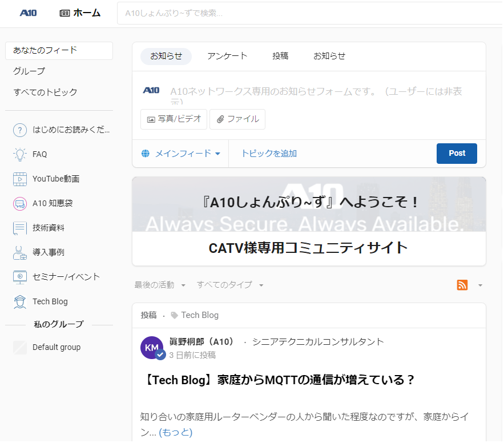Click トピックを追加 link
Image resolution: width=504 pixels, height=443 pixels.
(x=269, y=154)
